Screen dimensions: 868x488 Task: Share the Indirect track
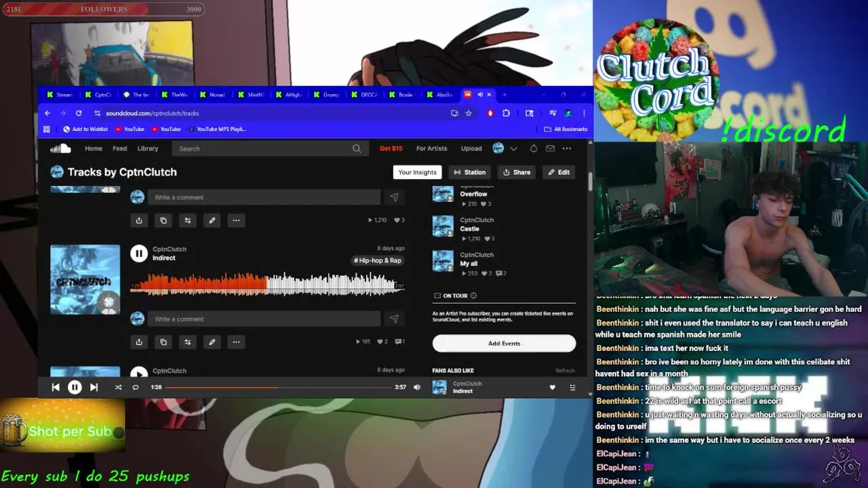click(x=139, y=342)
